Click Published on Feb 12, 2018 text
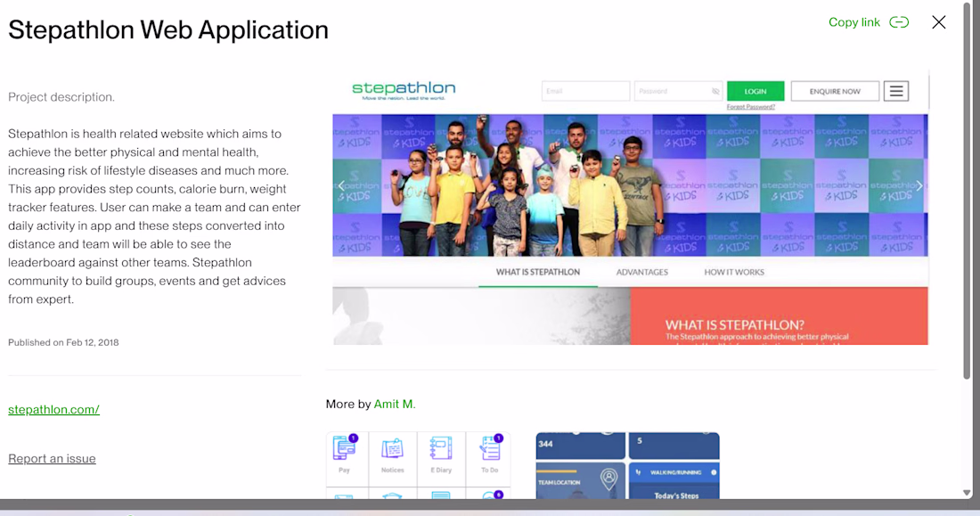 (x=63, y=343)
